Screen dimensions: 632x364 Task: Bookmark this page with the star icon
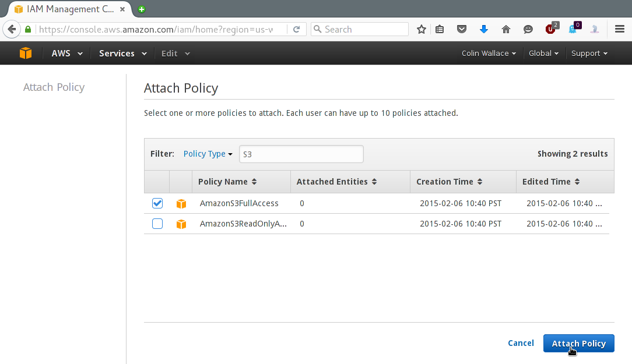tap(421, 29)
